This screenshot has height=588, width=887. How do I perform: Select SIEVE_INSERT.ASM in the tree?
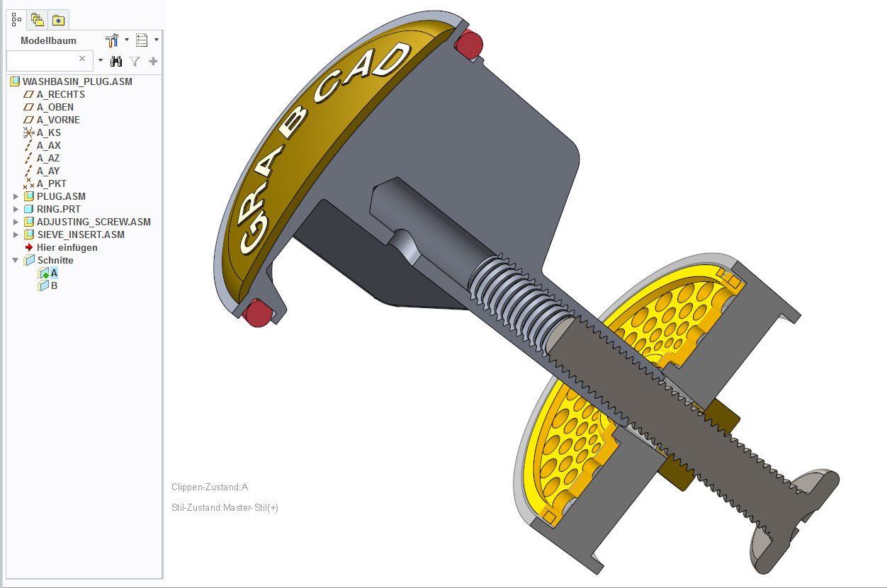pos(81,234)
